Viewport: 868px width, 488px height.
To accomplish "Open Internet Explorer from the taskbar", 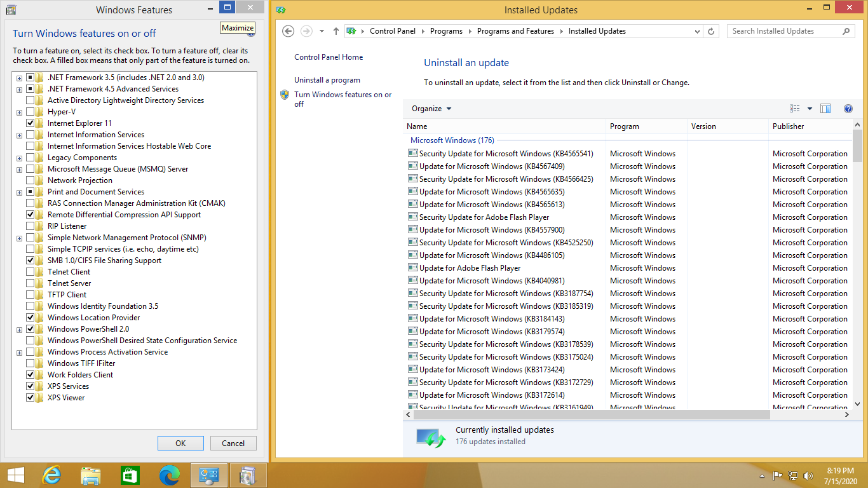I will (51, 475).
